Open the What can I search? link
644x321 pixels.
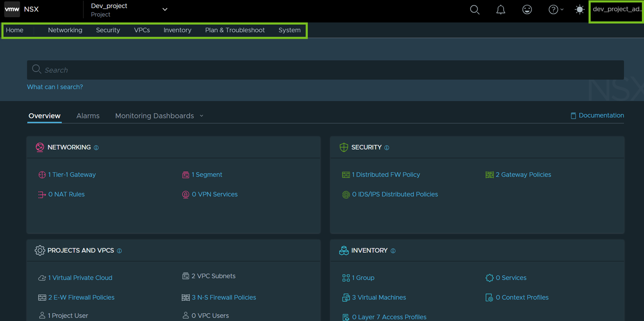(x=55, y=87)
